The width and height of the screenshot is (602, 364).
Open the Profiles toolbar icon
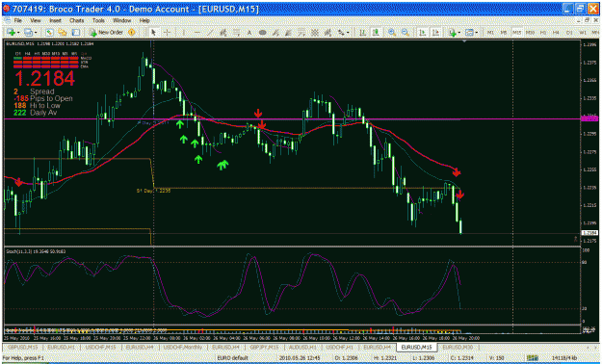pyautogui.click(x=28, y=33)
